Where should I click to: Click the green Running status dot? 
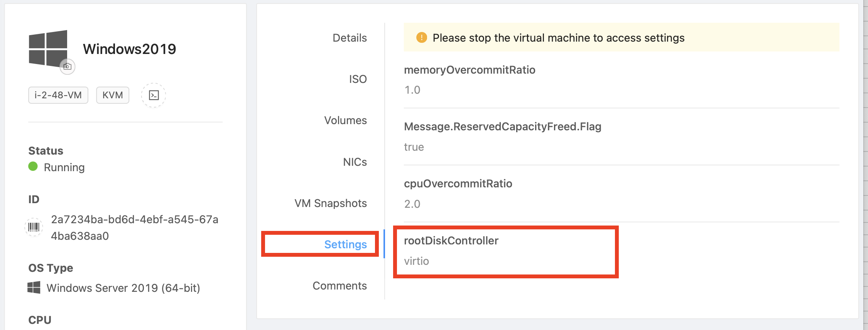33,167
